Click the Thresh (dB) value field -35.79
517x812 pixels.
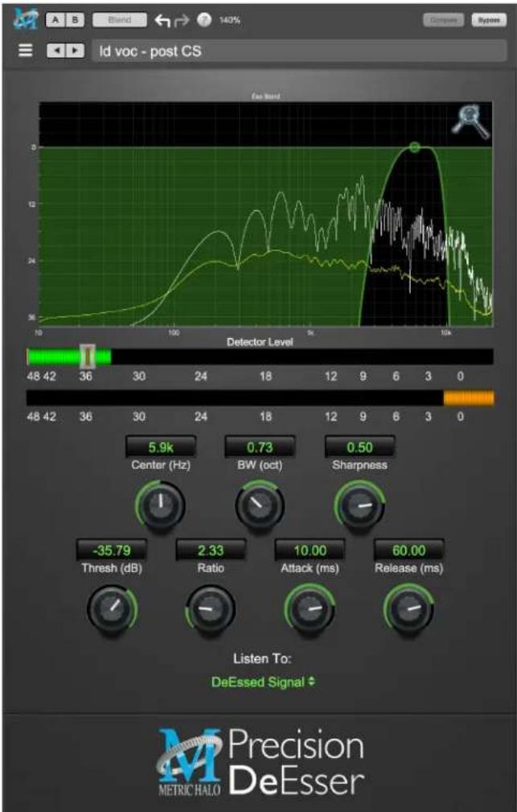[x=111, y=550]
